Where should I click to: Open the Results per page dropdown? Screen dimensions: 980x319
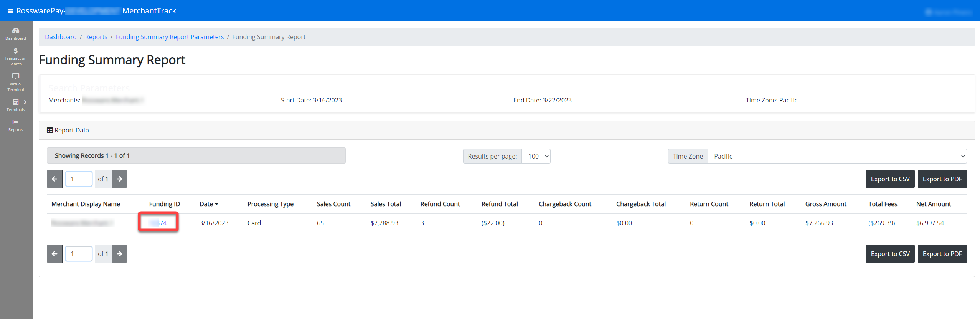pyautogui.click(x=536, y=156)
